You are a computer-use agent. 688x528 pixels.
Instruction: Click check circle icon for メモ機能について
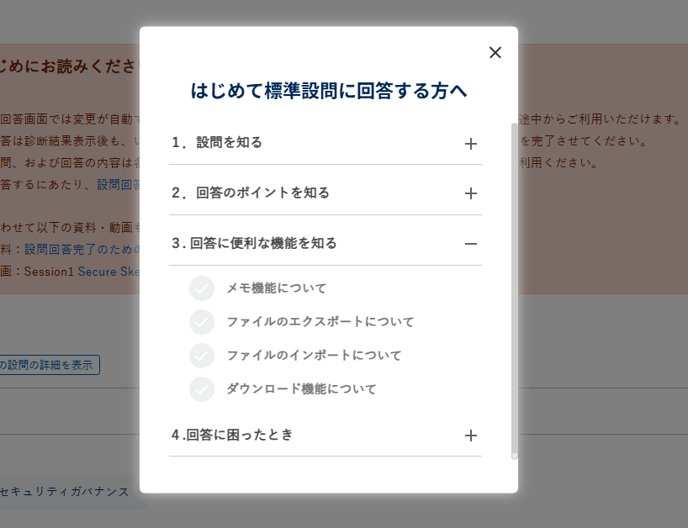(x=202, y=289)
